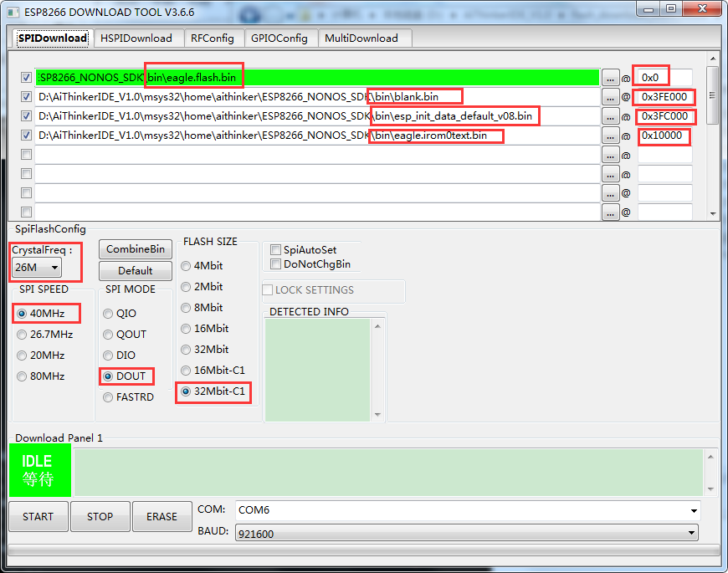Tick the LOCK SETTINGS checkbox

coord(268,290)
